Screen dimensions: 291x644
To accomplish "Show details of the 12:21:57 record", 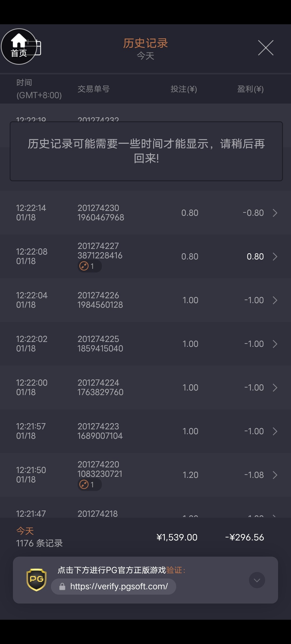I will (275, 431).
